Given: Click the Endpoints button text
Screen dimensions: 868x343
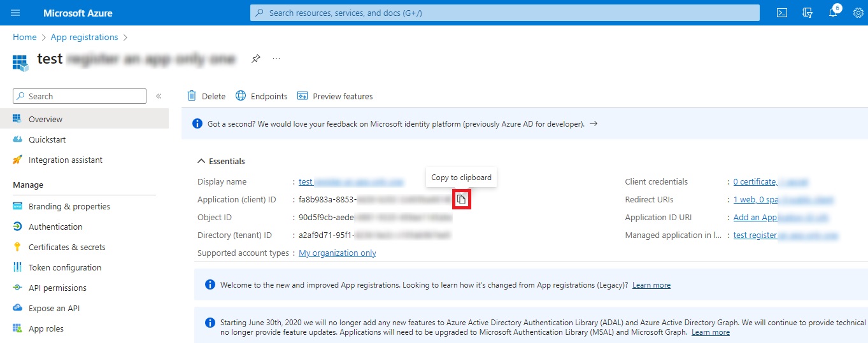Looking at the screenshot, I should point(269,96).
